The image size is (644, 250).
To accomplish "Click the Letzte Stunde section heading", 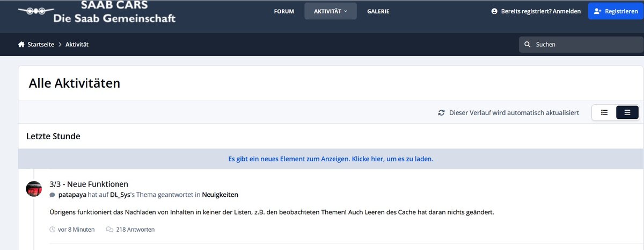I will (x=53, y=137).
